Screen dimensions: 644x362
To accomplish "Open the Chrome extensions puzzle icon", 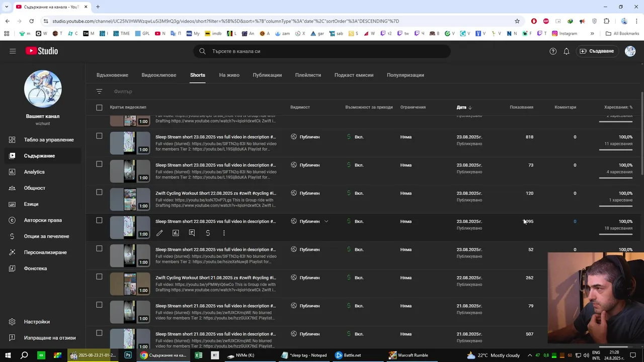I will click(x=606, y=21).
